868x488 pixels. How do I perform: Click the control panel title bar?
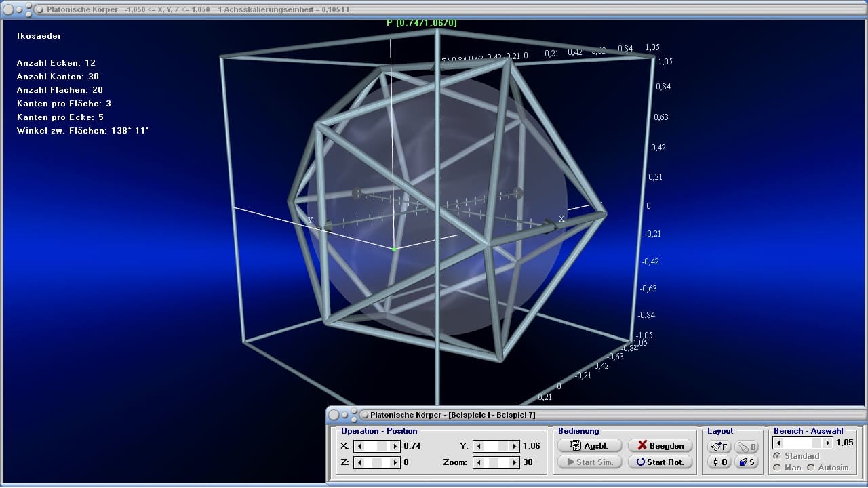[597, 414]
